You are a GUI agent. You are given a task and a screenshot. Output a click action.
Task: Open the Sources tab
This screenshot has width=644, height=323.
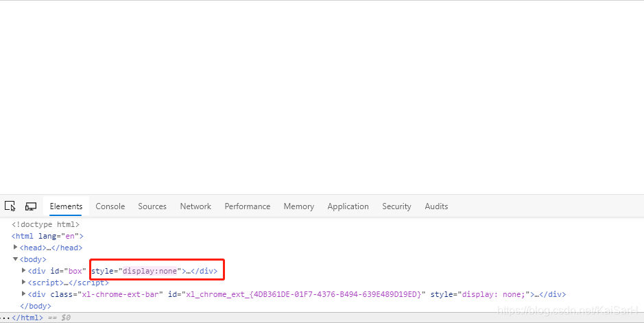[x=152, y=206]
